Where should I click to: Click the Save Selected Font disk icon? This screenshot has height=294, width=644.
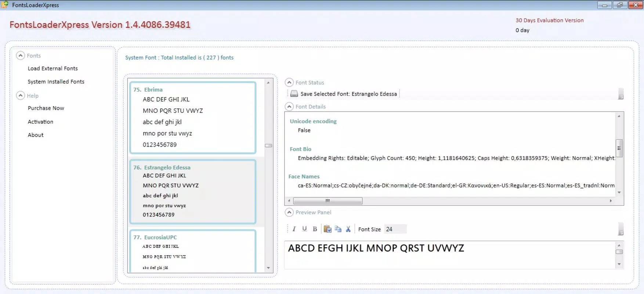(294, 94)
